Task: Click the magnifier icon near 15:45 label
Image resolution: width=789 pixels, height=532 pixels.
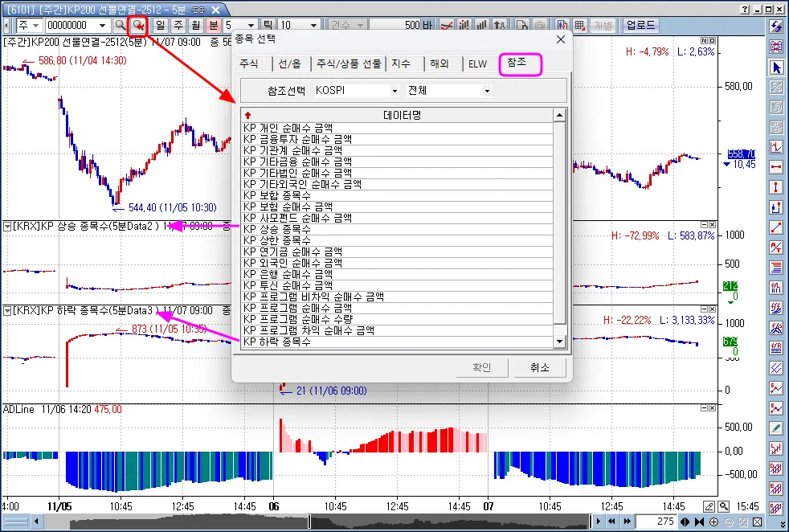Action: 724,505
